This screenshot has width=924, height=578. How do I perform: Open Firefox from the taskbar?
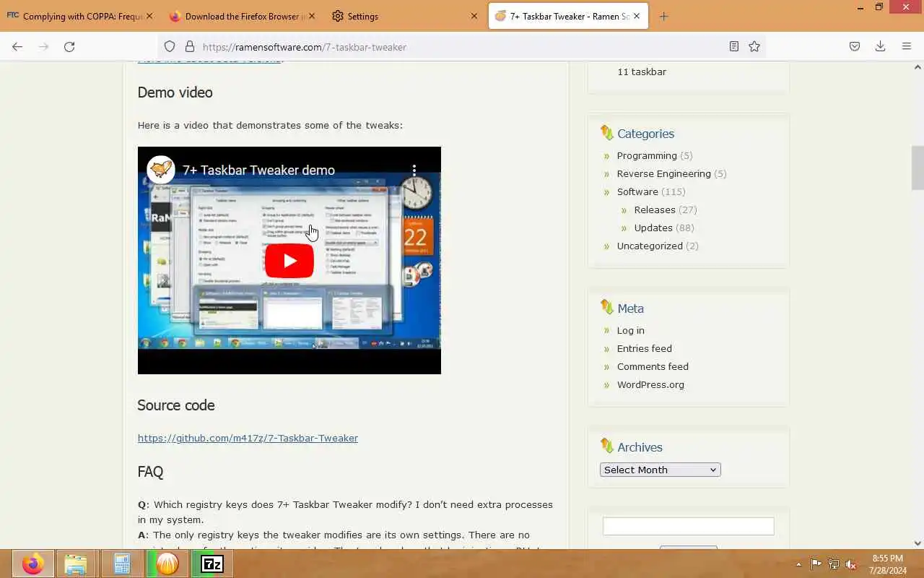(x=32, y=564)
